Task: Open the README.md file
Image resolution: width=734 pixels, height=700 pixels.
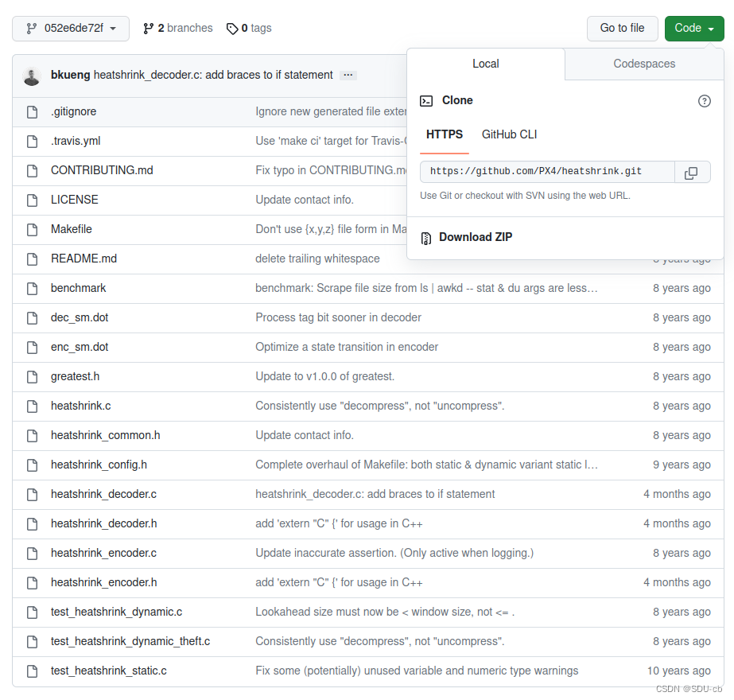Action: [83, 259]
